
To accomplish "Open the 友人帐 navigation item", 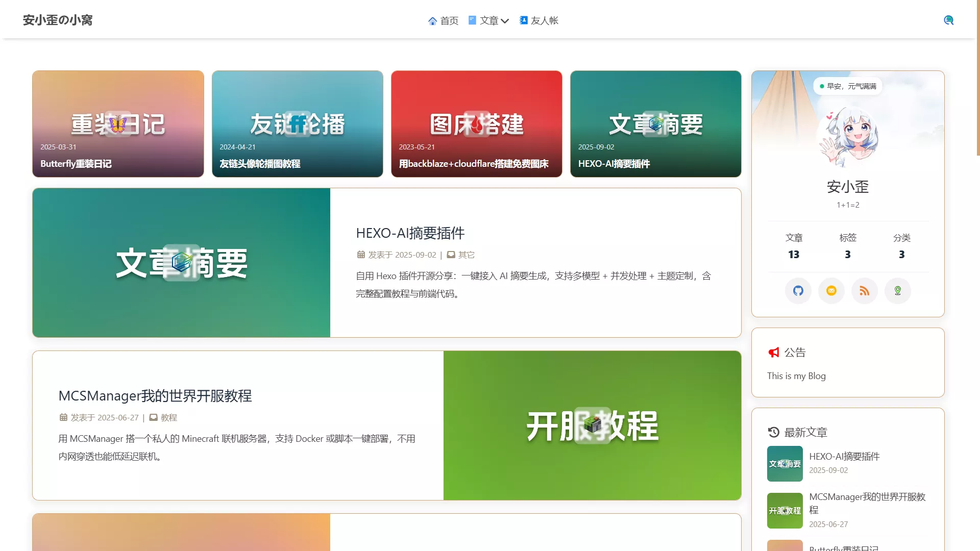I will pyautogui.click(x=539, y=21).
